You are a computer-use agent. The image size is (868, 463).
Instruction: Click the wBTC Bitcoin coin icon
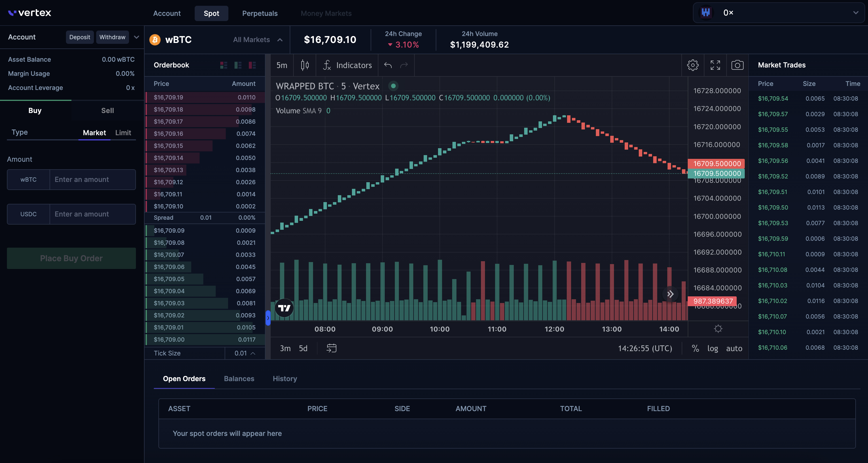click(x=155, y=40)
